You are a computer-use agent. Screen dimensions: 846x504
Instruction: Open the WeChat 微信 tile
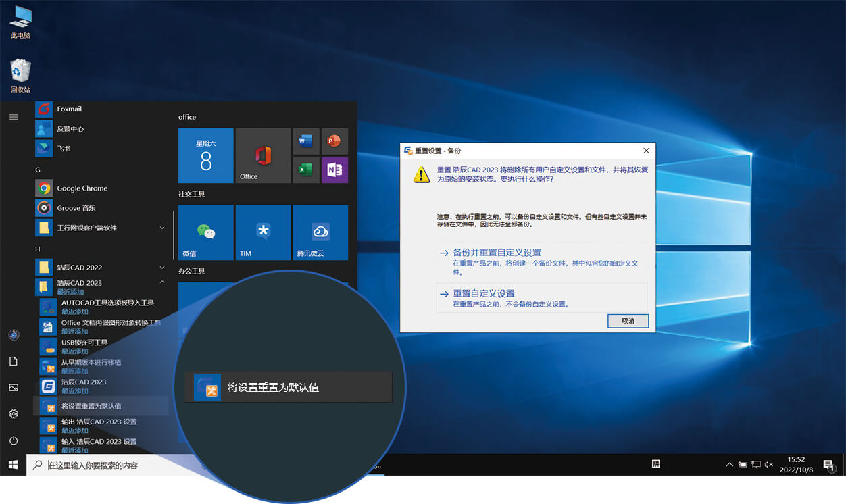point(205,232)
